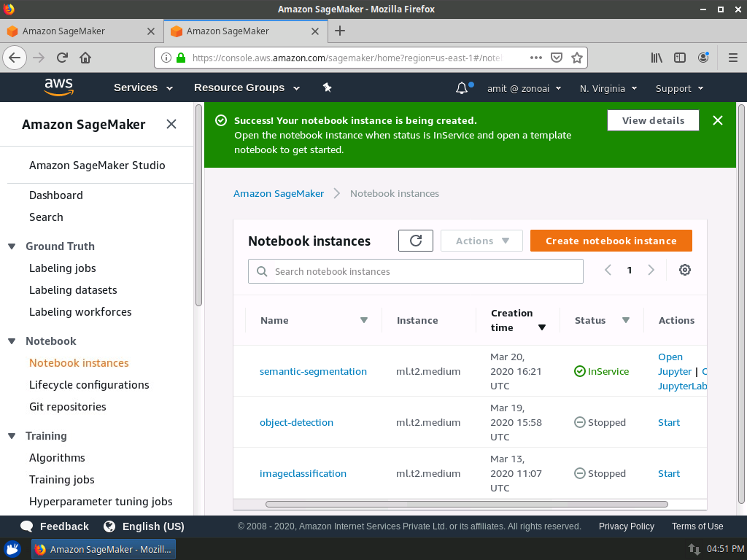This screenshot has width=747, height=560.
Task: Reload the current page in Firefox
Action: click(62, 58)
